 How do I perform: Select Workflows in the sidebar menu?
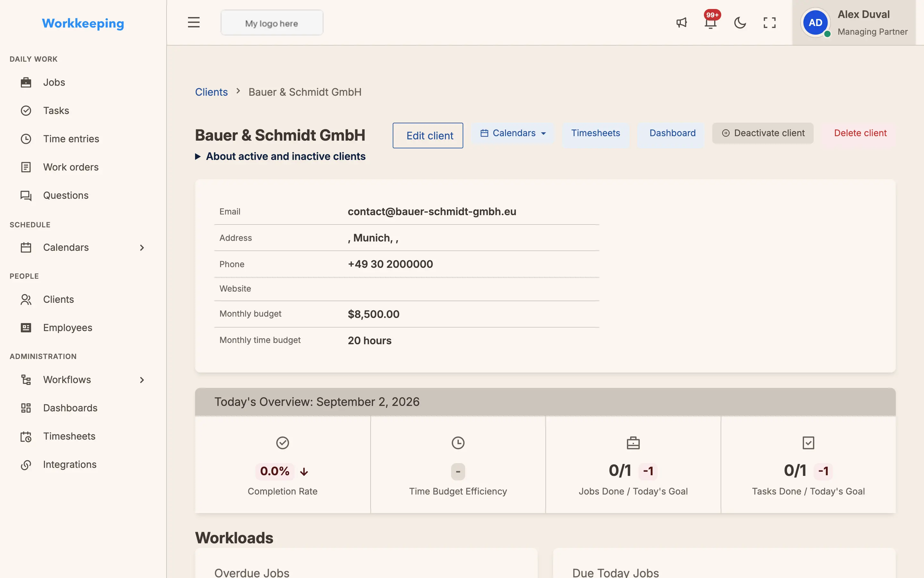[x=83, y=380]
